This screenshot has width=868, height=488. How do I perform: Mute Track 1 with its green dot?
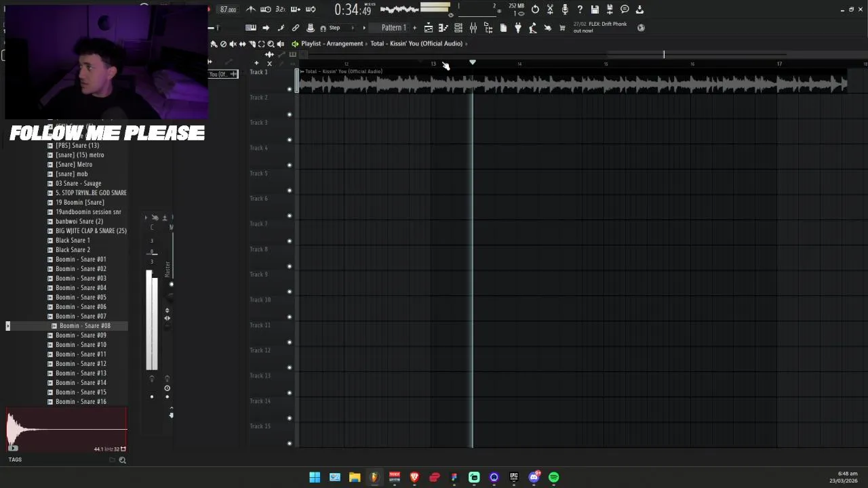click(290, 89)
